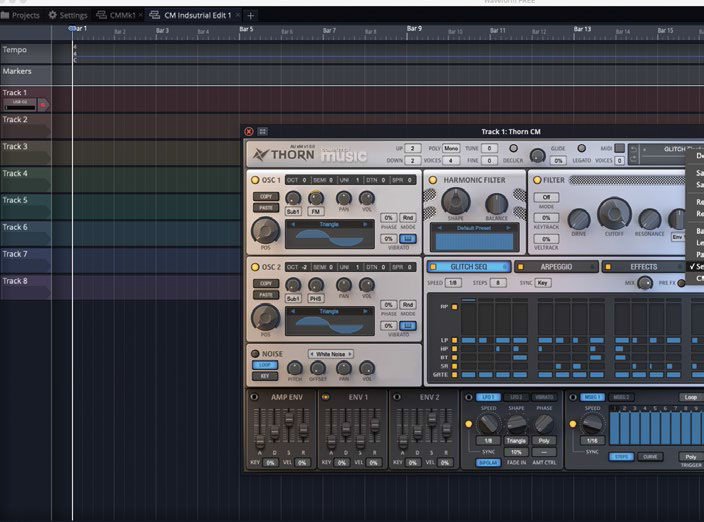Click the Thorn logo icon

point(260,155)
